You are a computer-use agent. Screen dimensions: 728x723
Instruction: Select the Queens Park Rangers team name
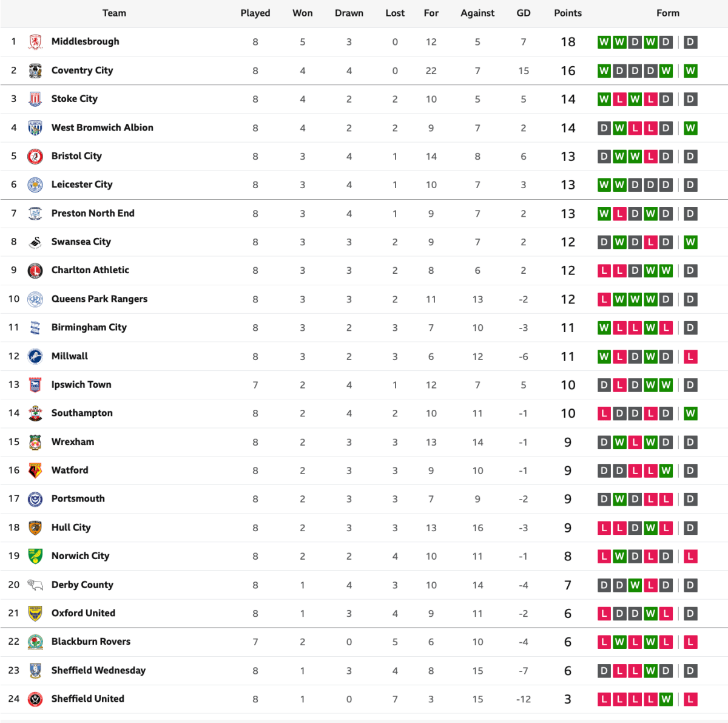point(99,299)
